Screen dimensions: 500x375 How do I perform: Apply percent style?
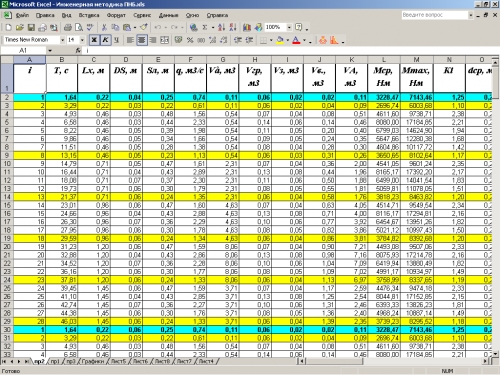[x=190, y=40]
